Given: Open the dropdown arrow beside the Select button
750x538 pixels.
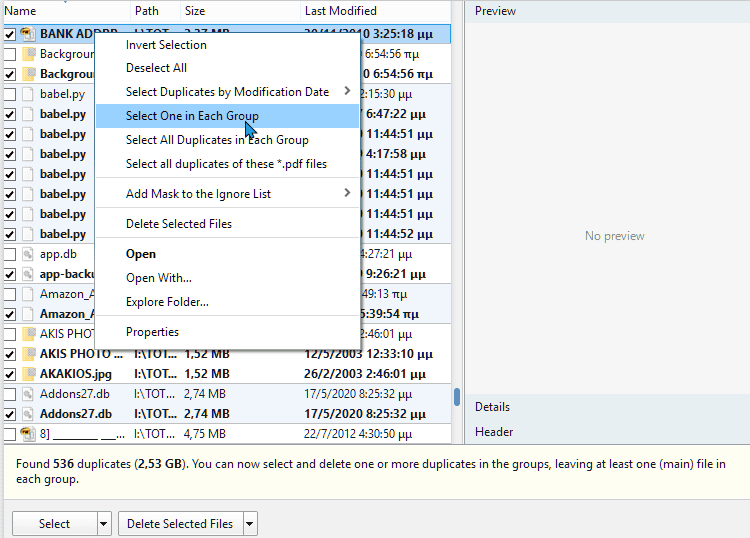Looking at the screenshot, I should (x=104, y=524).
